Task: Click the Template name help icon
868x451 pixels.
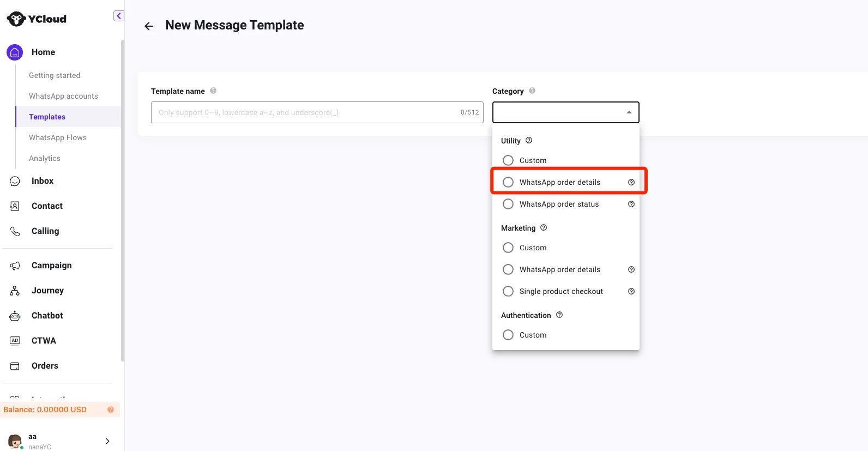Action: click(213, 91)
